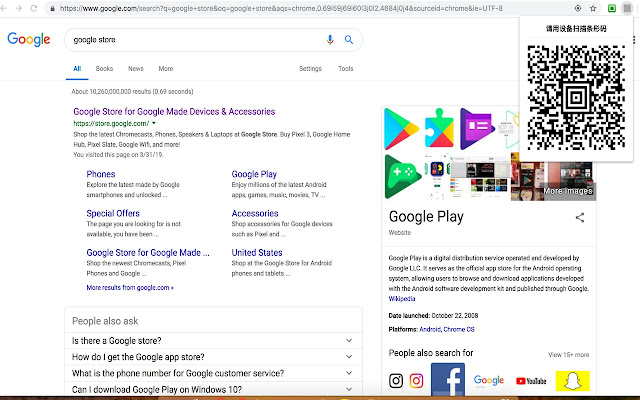
Task: Open the Wikipedia link in knowledge panel
Action: click(402, 299)
